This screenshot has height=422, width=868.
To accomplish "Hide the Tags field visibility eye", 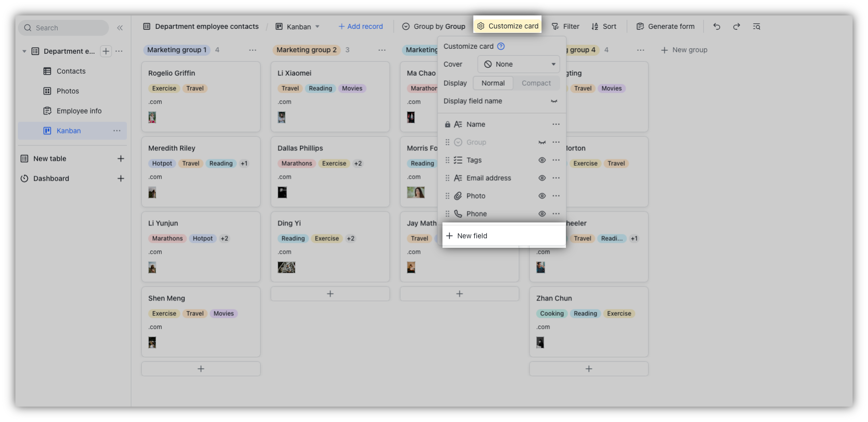I will [542, 160].
